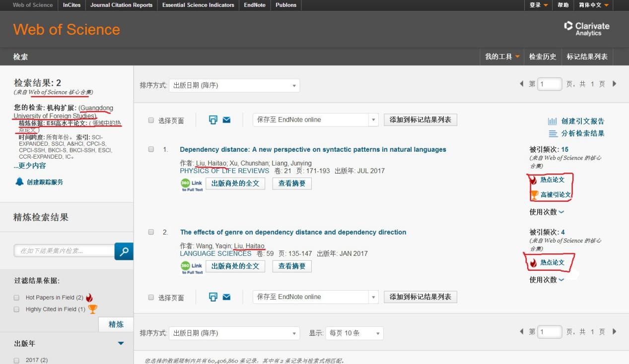Viewport: 629px width, 364px height.
Task: Open Journal Citation Reports tab
Action: 121,5
